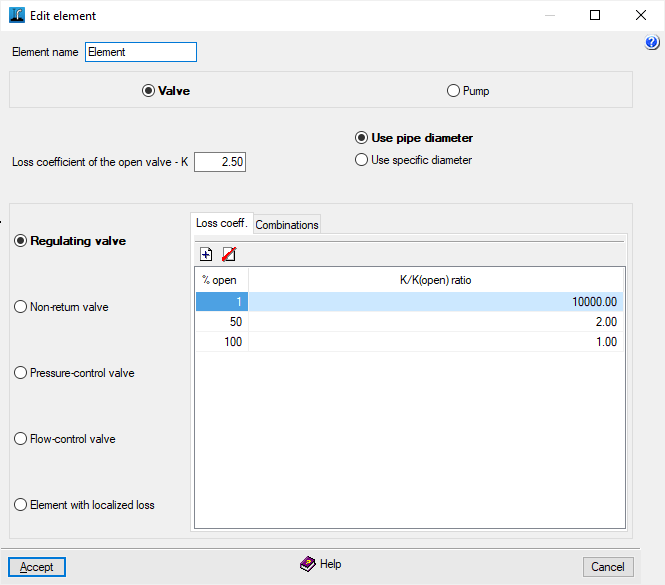Click the K/K(open) ratio column header
Image resolution: width=665 pixels, height=585 pixels.
click(436, 280)
